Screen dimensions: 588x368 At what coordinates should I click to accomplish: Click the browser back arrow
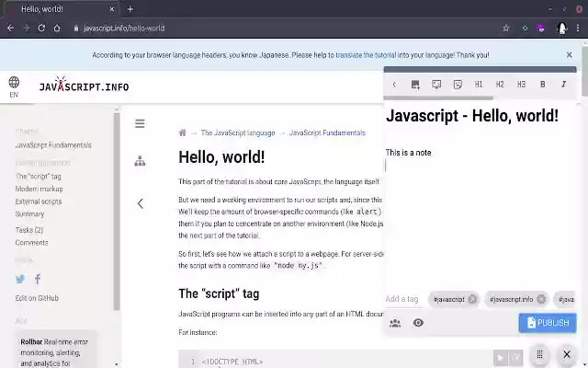[x=10, y=29]
